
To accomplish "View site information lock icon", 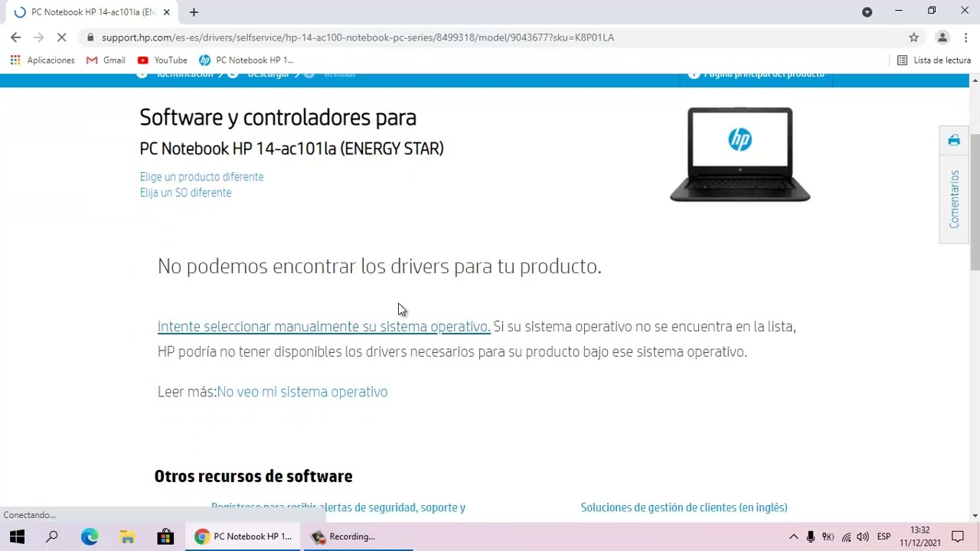I will (x=90, y=37).
